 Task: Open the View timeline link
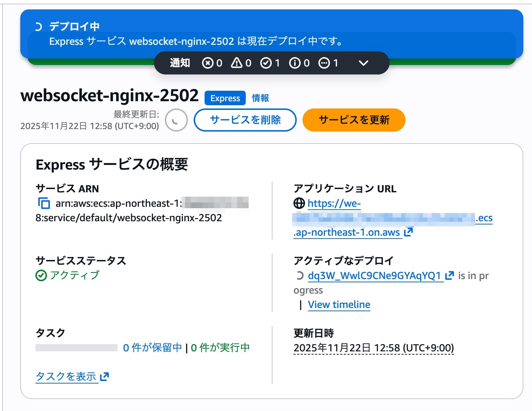pos(338,304)
